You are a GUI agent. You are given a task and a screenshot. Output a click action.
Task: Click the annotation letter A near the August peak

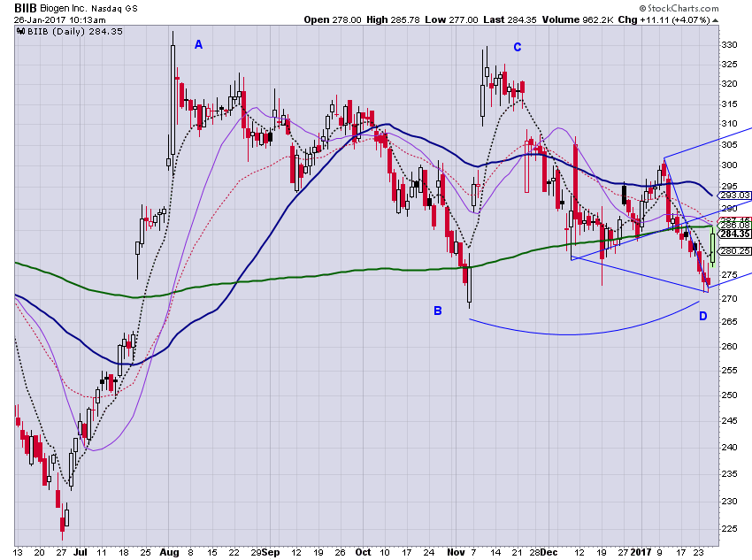point(198,45)
